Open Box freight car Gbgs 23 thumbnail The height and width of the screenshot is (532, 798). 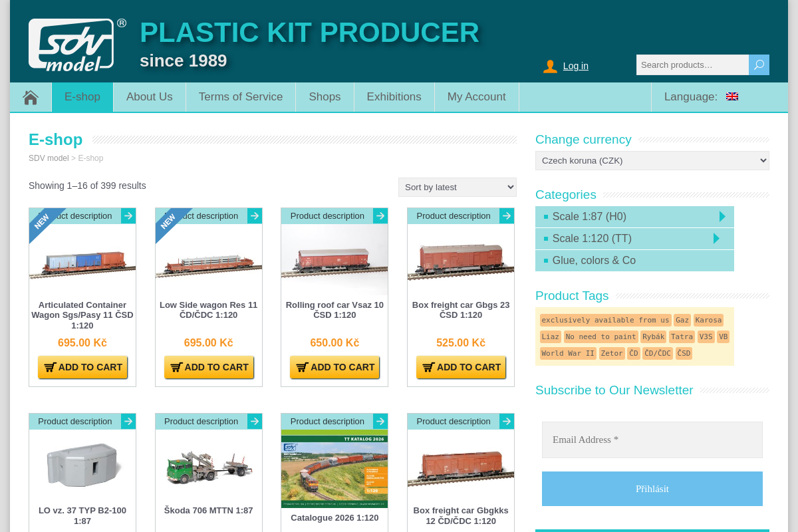coord(461,259)
